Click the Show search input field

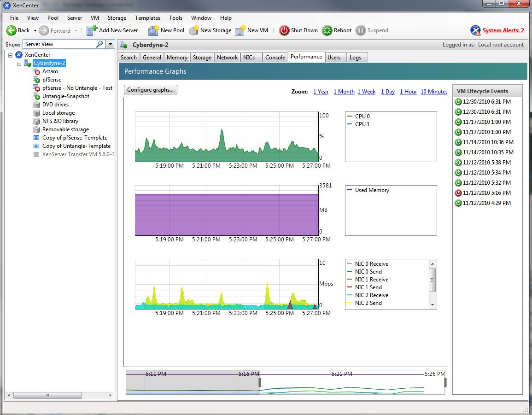(x=60, y=44)
